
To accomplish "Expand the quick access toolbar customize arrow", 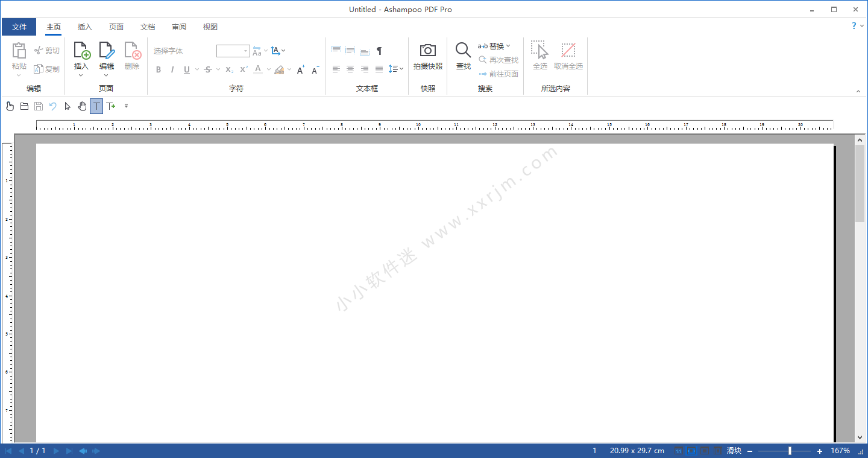I will [x=126, y=106].
